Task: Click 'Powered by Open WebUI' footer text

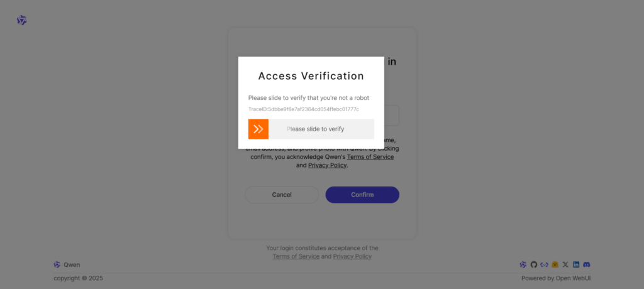Action: [555, 278]
